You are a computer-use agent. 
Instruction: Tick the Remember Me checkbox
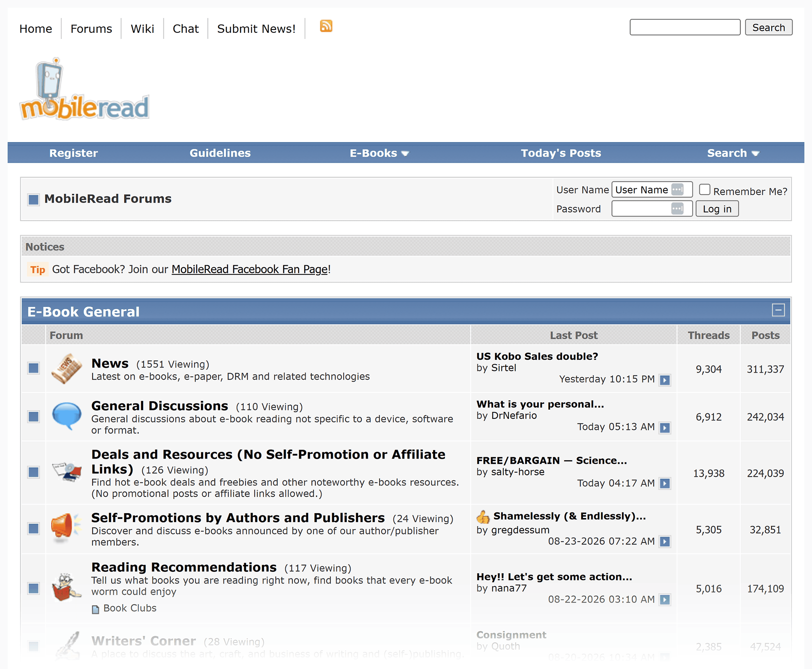[704, 189]
